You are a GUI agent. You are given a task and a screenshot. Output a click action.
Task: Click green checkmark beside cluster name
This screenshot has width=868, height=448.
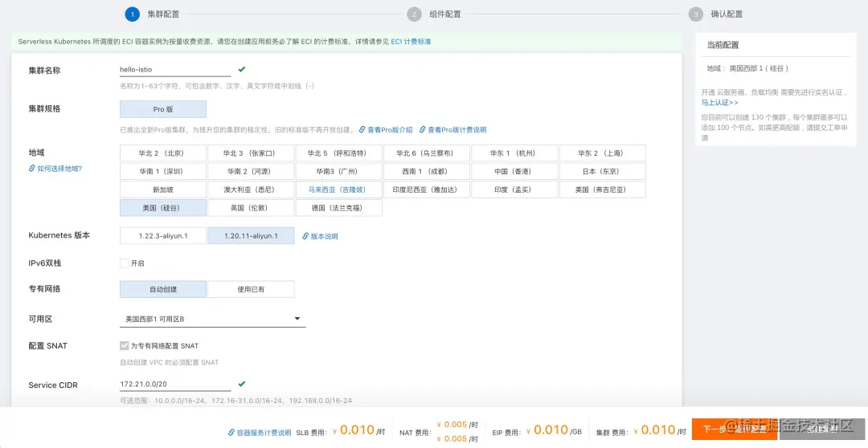point(241,69)
